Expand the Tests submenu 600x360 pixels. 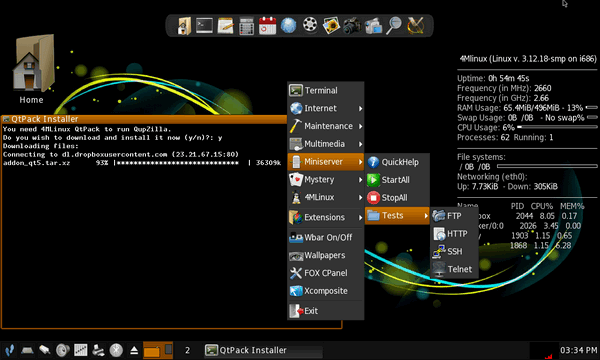pyautogui.click(x=397, y=216)
